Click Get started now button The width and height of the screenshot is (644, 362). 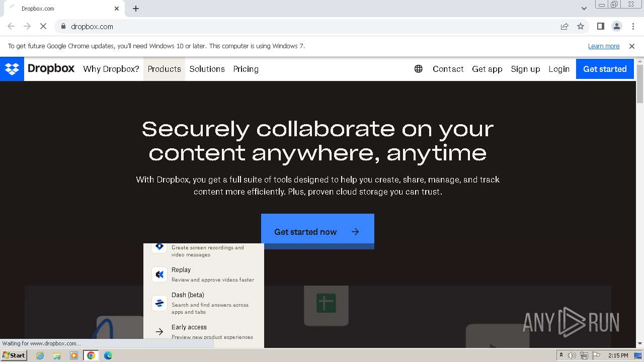[317, 231]
